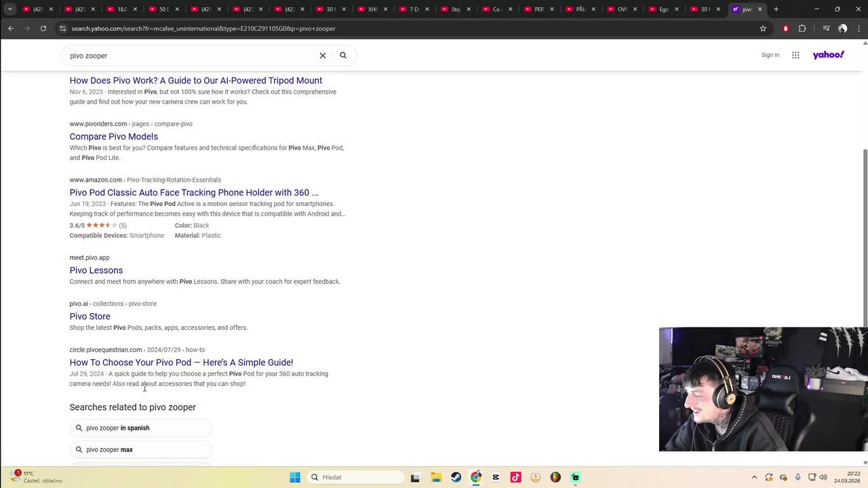Select related search pivo zooper max

click(140, 449)
